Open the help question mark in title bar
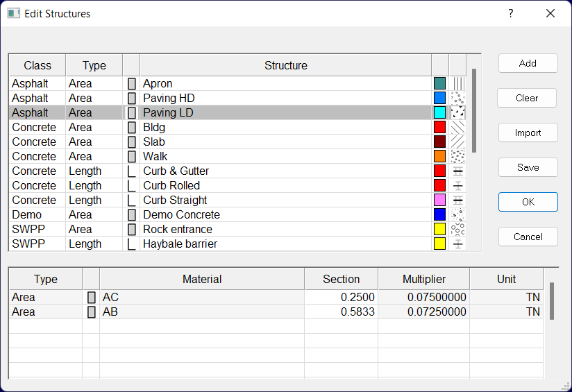The width and height of the screenshot is (572, 392). pos(511,13)
